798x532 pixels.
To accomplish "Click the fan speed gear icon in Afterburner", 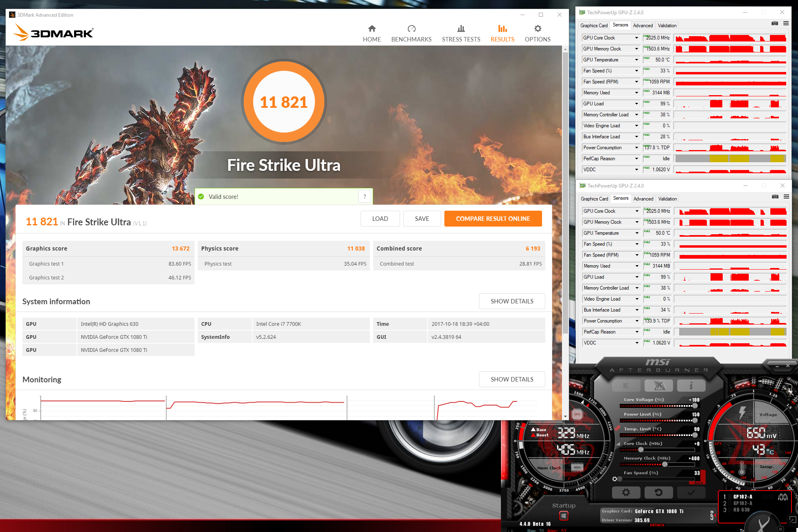I will tap(614, 479).
